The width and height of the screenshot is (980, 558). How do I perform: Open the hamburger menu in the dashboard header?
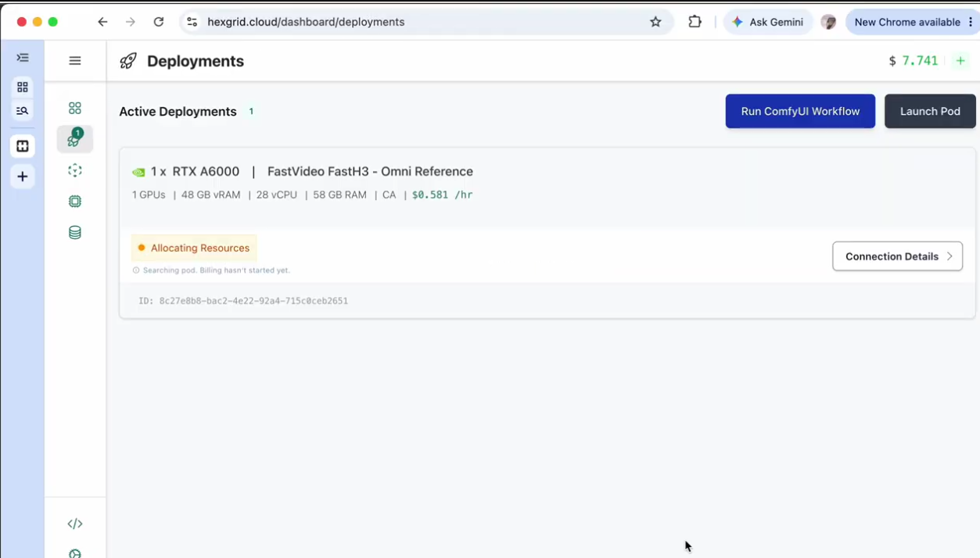tap(75, 60)
